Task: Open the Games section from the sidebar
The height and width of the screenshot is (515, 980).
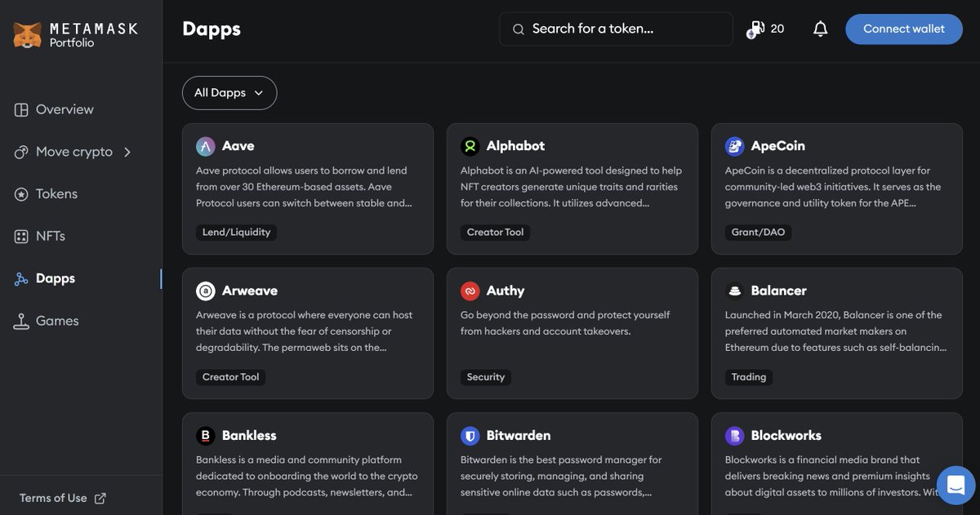Action: point(56,320)
